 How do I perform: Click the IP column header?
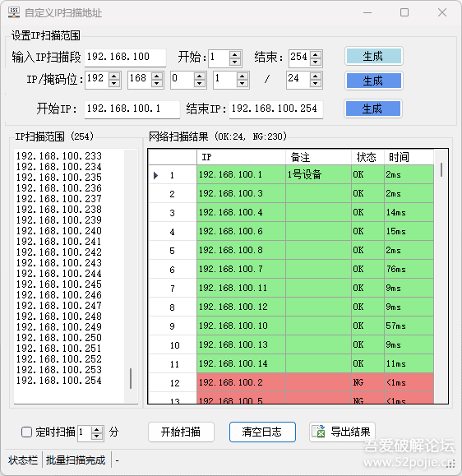pos(241,157)
